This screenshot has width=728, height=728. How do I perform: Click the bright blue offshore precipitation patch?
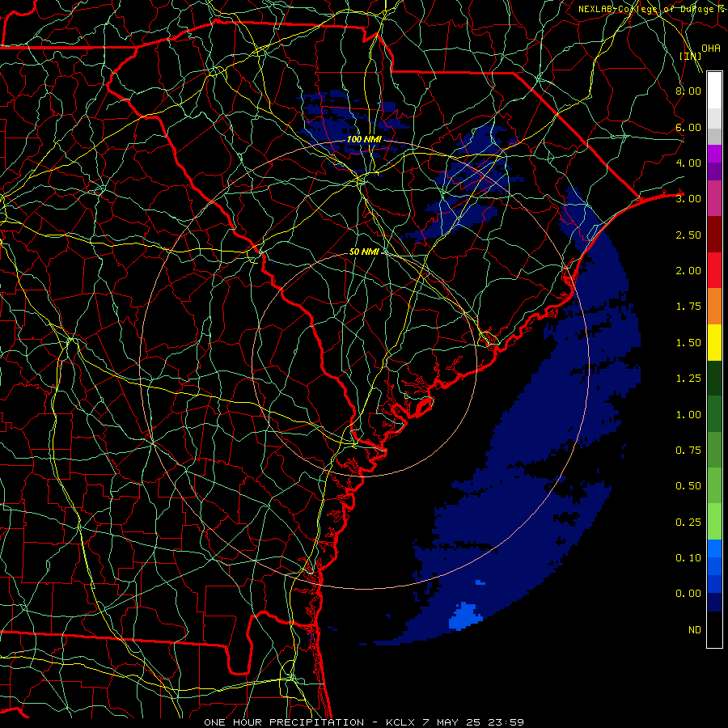[x=465, y=616]
